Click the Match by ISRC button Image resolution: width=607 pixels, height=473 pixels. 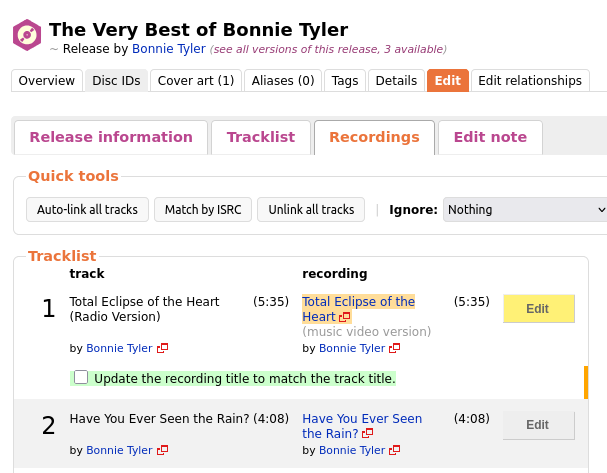[x=203, y=209]
